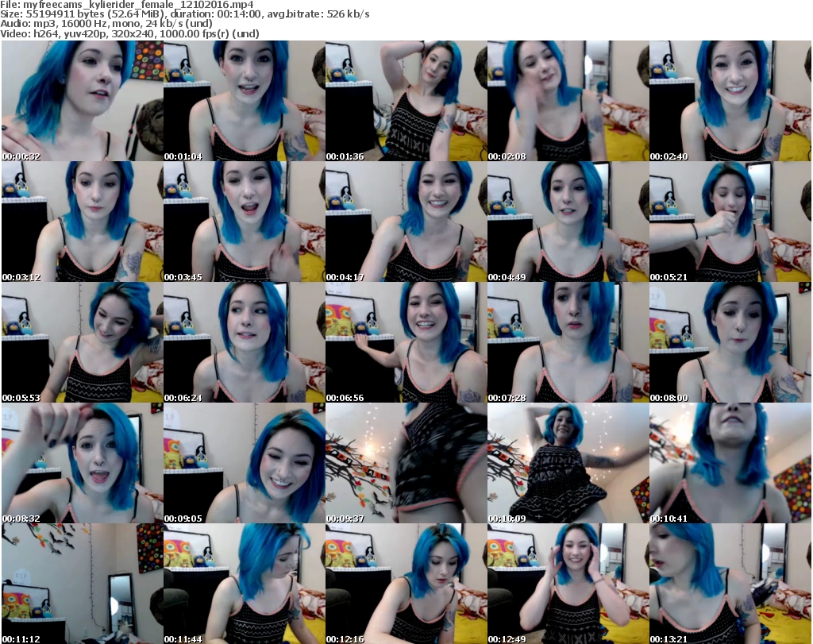Select the thumbnail timestamped 00:10:41
Viewport: 813px width, 644px height.
click(730, 463)
